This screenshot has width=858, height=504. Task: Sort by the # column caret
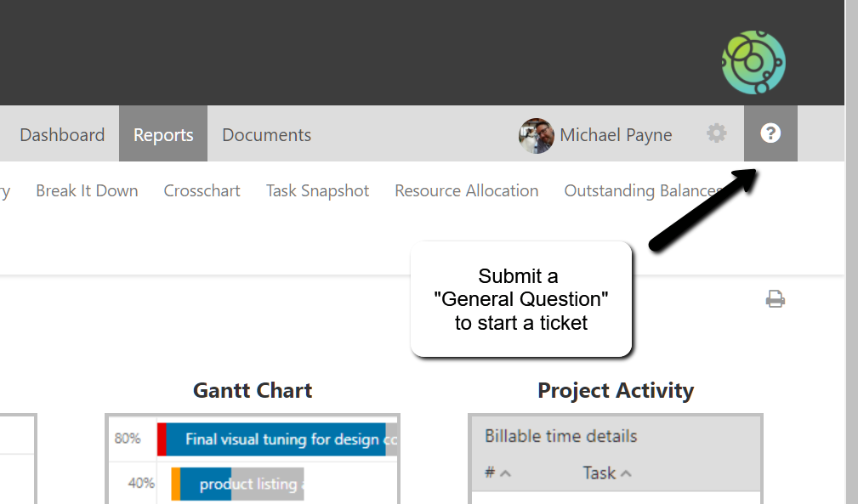pos(505,473)
